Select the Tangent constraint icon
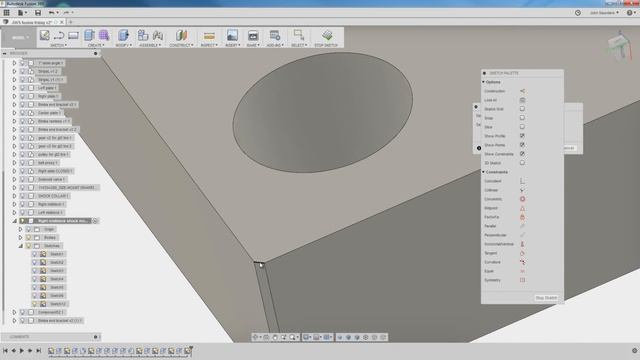The height and width of the screenshot is (360, 640). tap(522, 253)
